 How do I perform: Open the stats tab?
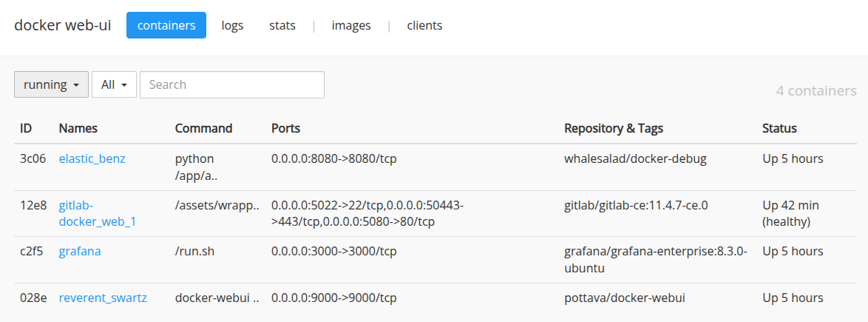click(x=282, y=25)
